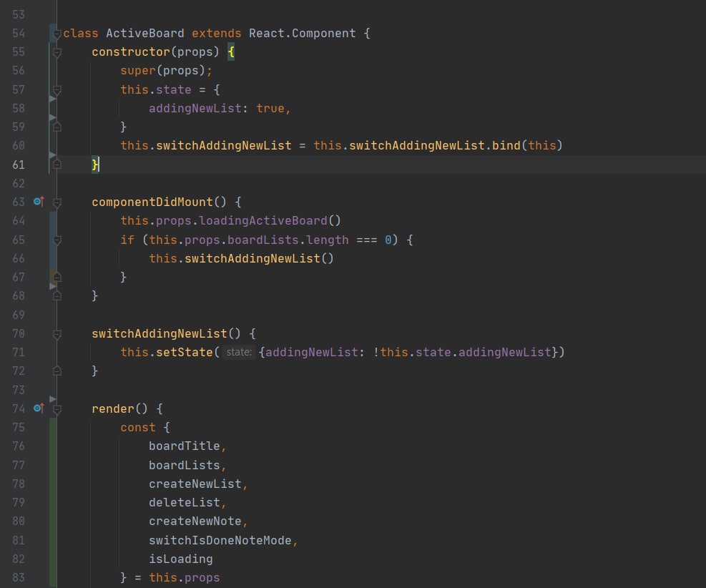The width and height of the screenshot is (706, 588).
Task: Fold the this.state object block
Action: pyautogui.click(x=57, y=90)
